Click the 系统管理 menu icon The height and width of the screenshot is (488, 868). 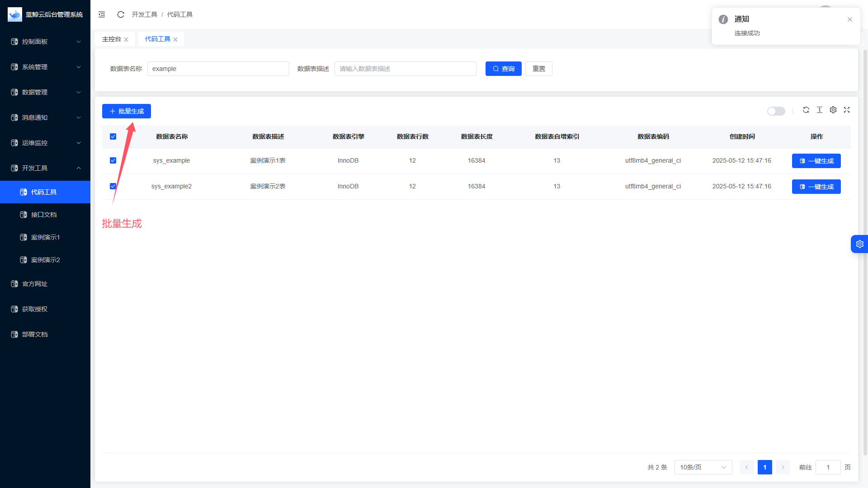point(14,67)
